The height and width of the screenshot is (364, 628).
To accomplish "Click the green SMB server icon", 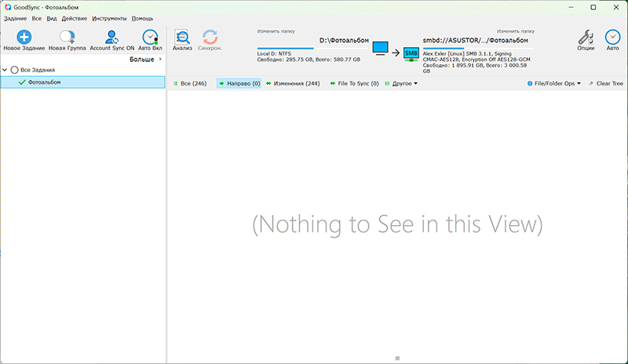I will click(x=411, y=53).
